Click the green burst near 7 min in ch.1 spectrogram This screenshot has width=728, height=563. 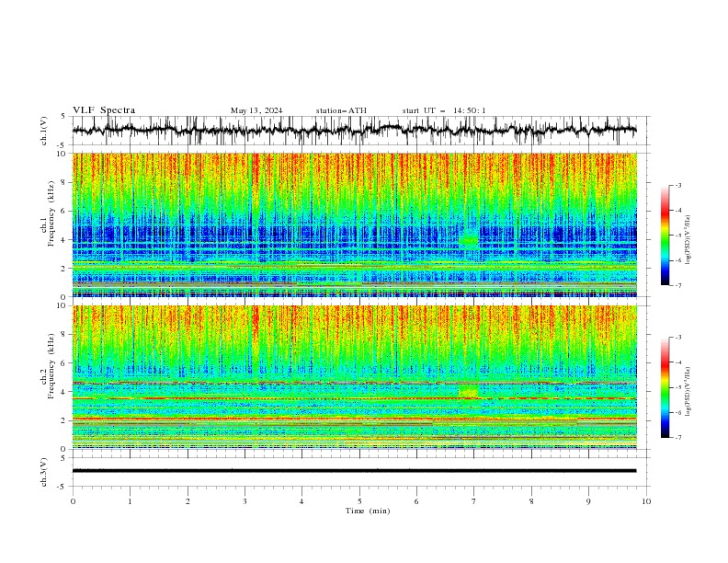tap(469, 240)
